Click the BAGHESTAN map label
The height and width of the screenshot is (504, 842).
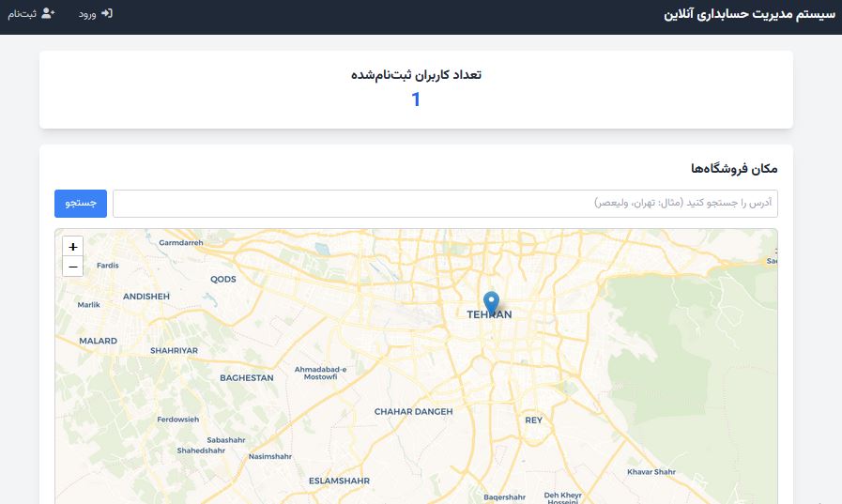tap(247, 378)
